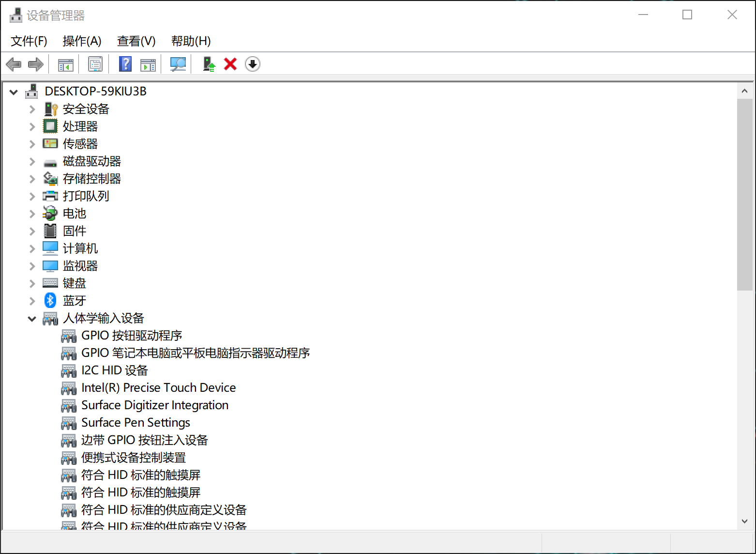Open the 操作(A) menu
756x554 pixels.
coord(82,41)
